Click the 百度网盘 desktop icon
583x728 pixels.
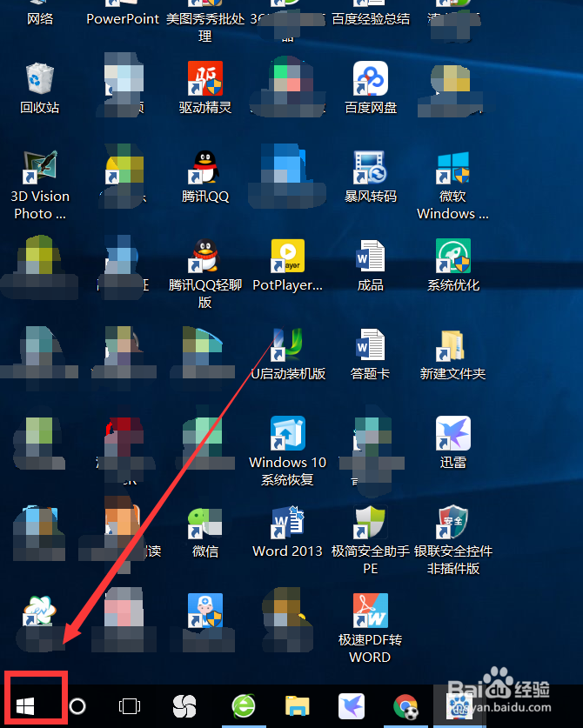370,78
